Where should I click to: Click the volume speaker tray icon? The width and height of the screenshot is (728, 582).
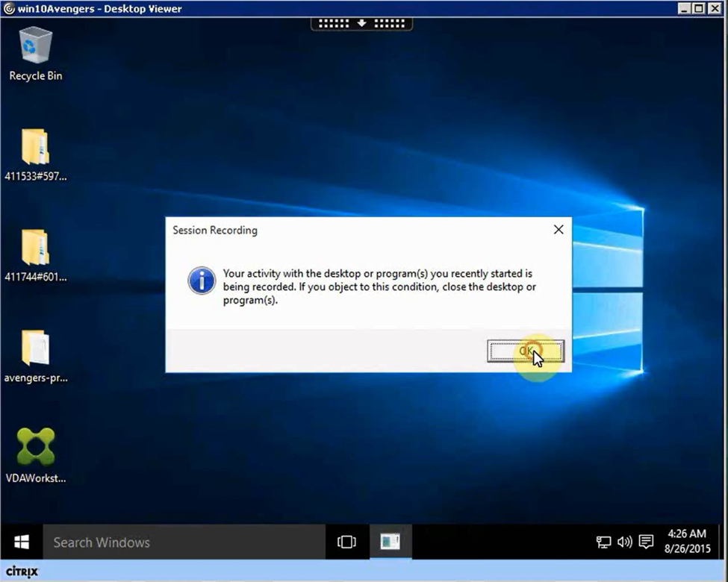coord(624,542)
